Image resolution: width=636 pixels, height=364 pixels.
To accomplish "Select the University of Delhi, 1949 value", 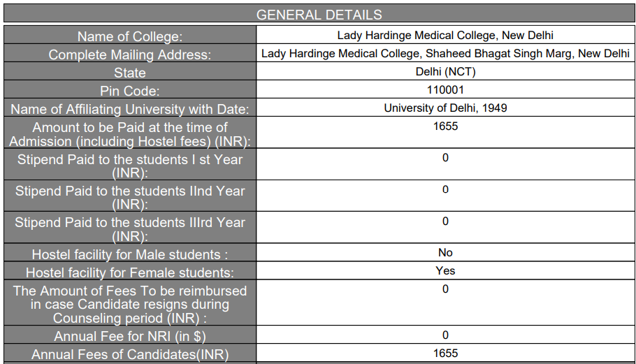I will pos(445,108).
